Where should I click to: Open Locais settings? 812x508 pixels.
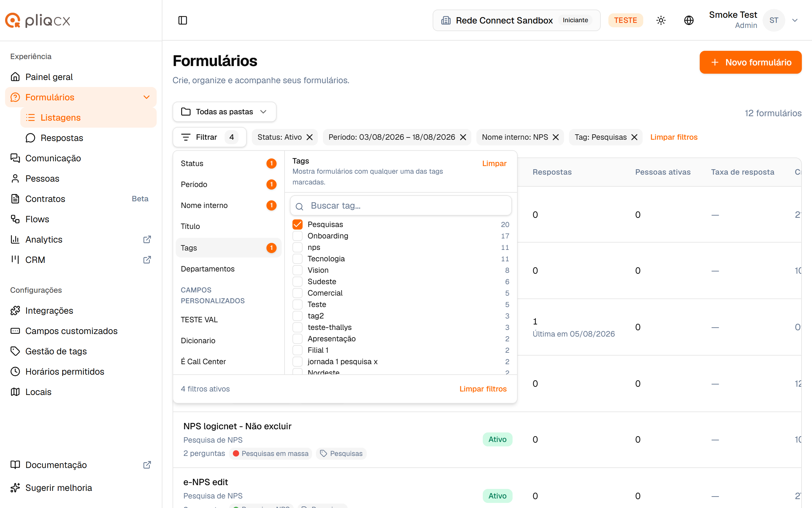coord(81,392)
